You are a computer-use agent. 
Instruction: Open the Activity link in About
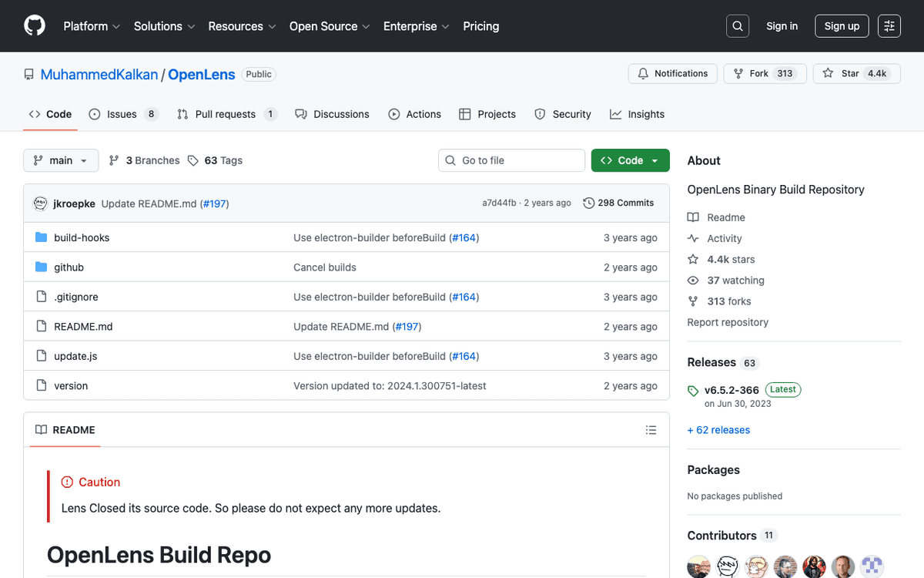coord(715,239)
